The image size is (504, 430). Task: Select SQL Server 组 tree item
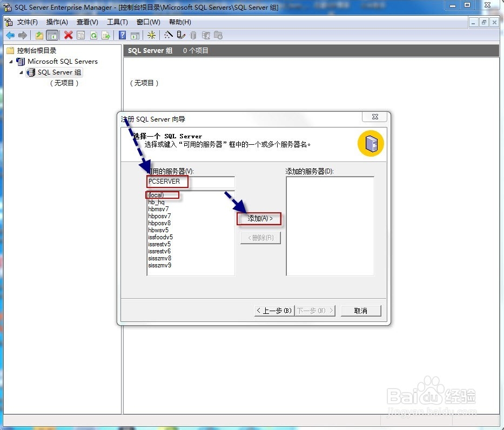(59, 72)
